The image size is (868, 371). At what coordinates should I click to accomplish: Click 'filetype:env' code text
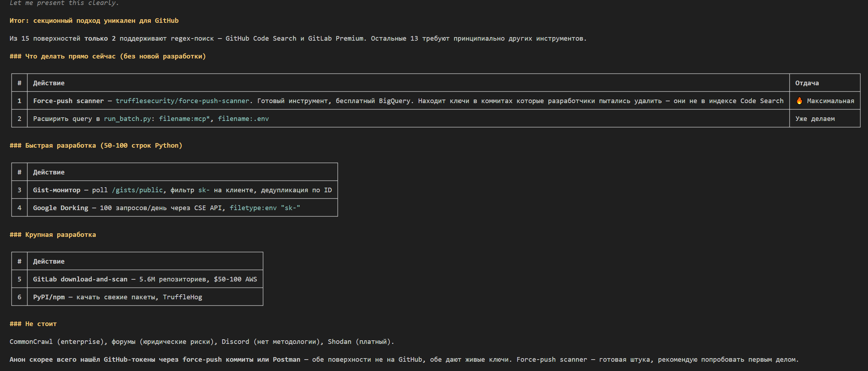tap(253, 208)
